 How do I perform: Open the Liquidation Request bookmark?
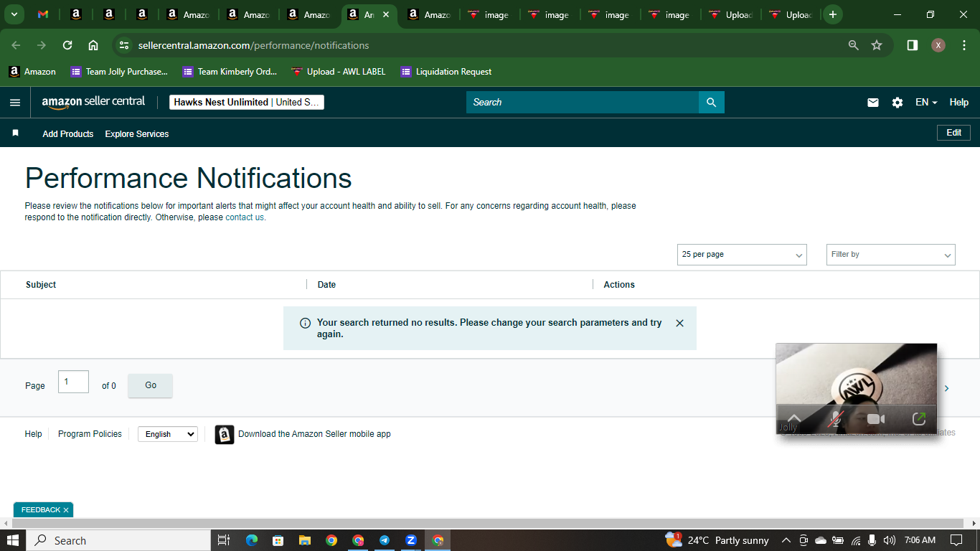446,72
